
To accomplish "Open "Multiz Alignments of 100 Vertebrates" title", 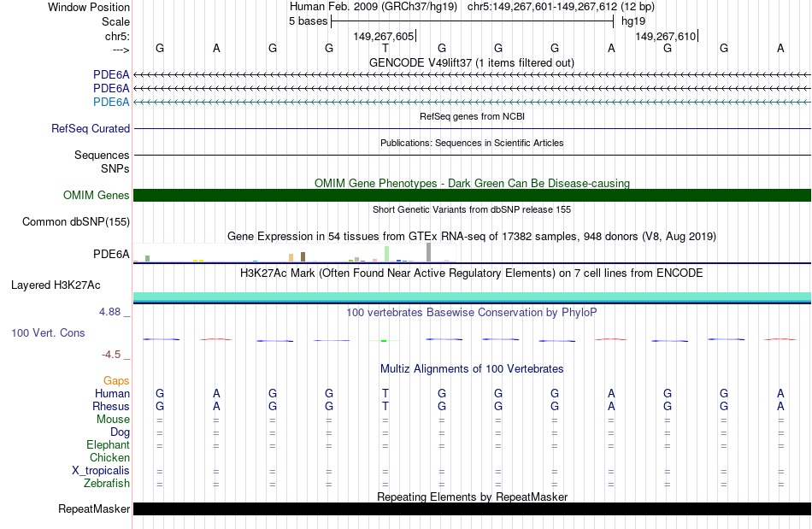I will pos(472,368).
